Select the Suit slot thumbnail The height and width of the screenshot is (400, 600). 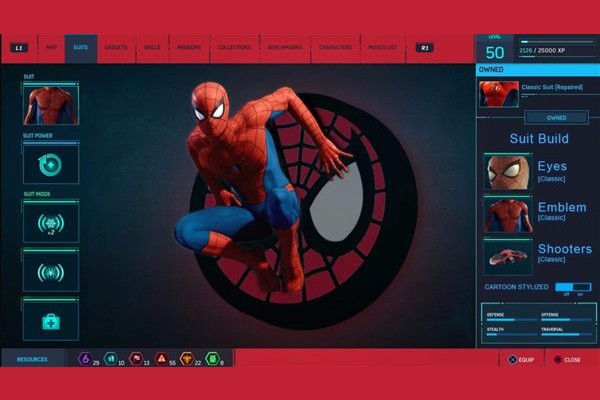point(51,105)
